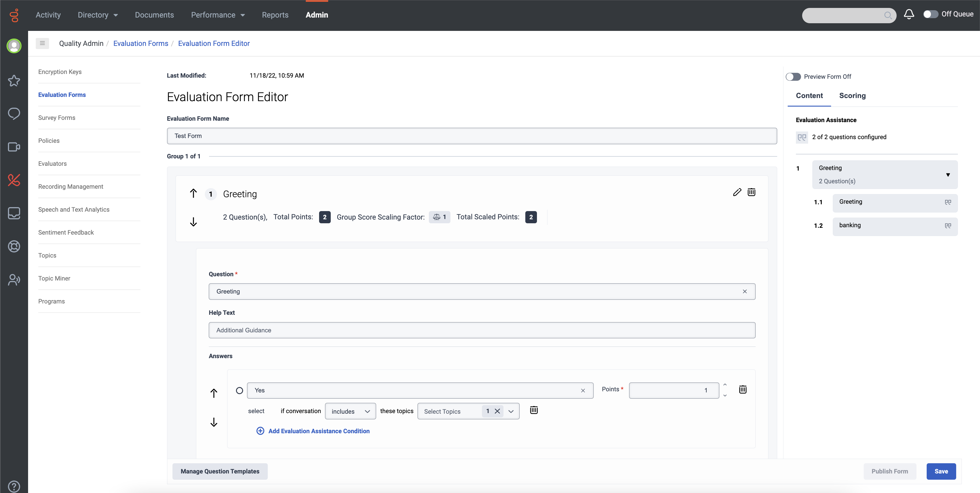This screenshot has height=493, width=980.
Task: Click the help question mark at sidebar bottom
Action: [x=14, y=486]
